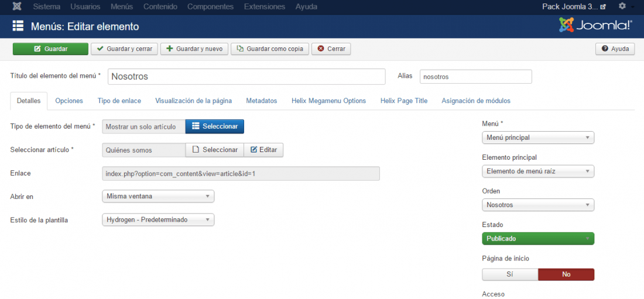The width and height of the screenshot is (644, 299).
Task: Open the Sistema menu
Action: click(46, 6)
